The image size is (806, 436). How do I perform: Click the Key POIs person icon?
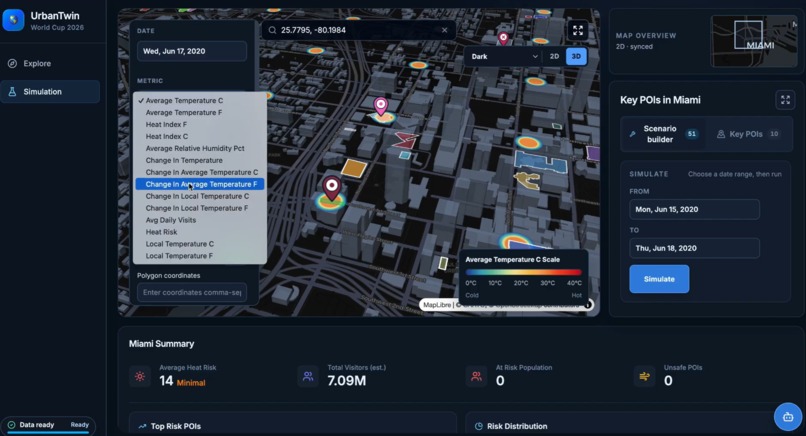721,134
